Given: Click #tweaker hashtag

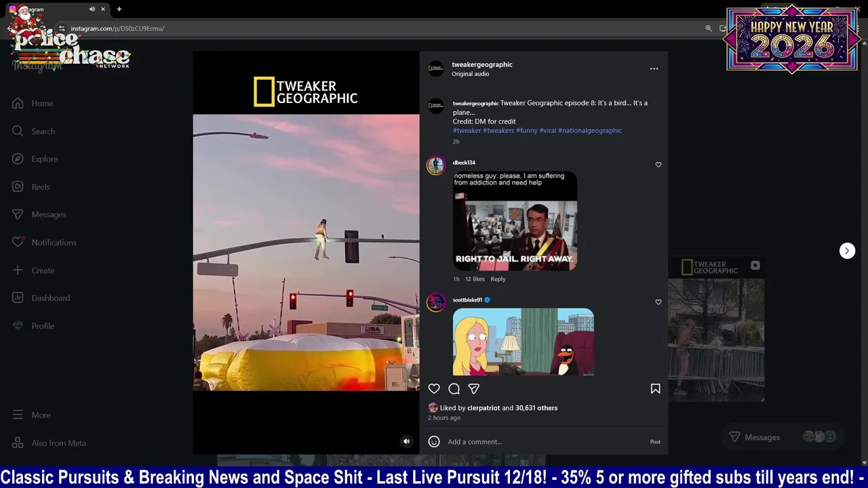Looking at the screenshot, I should (467, 130).
